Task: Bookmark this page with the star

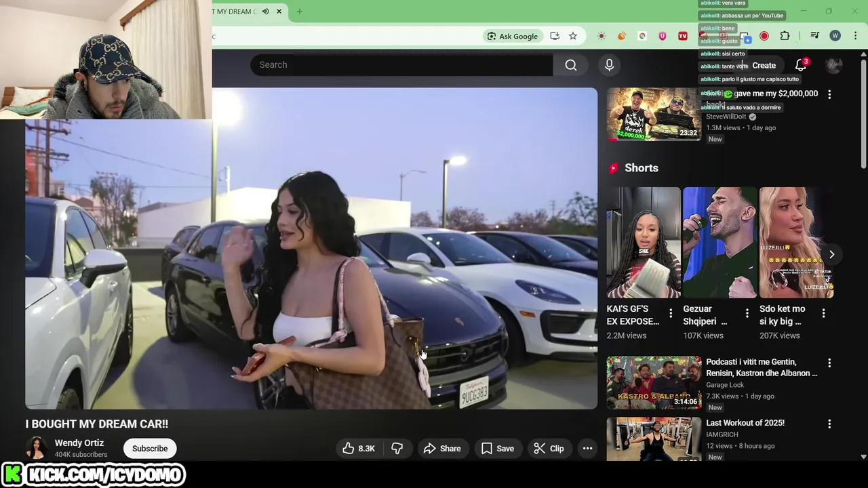Action: click(573, 36)
